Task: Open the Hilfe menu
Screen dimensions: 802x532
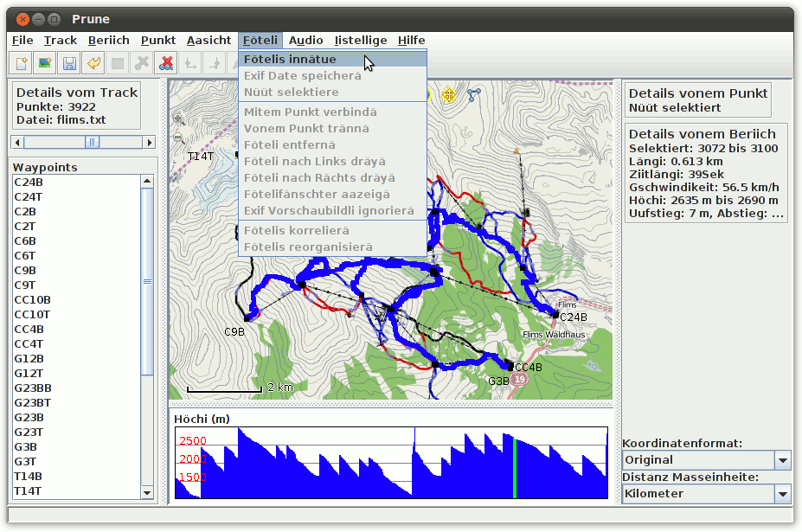Action: pos(412,40)
